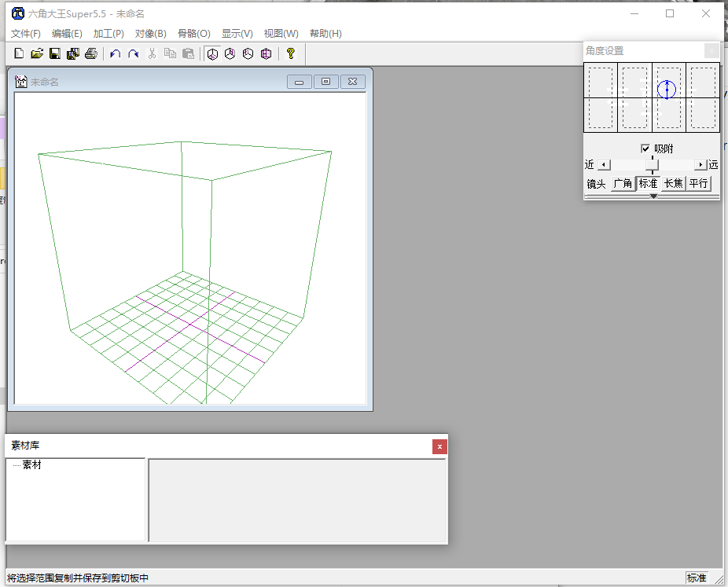Viewport: 728px width, 587px height.
Task: Redo the action via toolbar arrow
Action: [134, 53]
